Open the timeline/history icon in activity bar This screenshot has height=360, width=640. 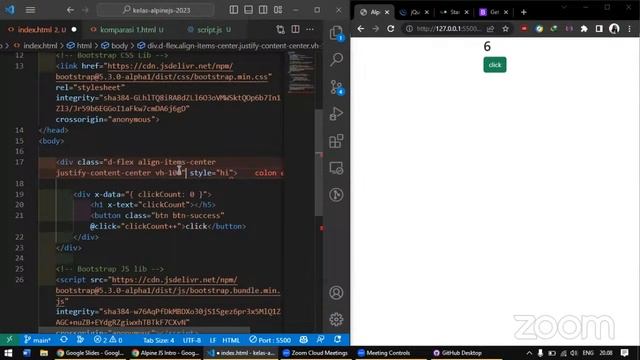pos(336,195)
